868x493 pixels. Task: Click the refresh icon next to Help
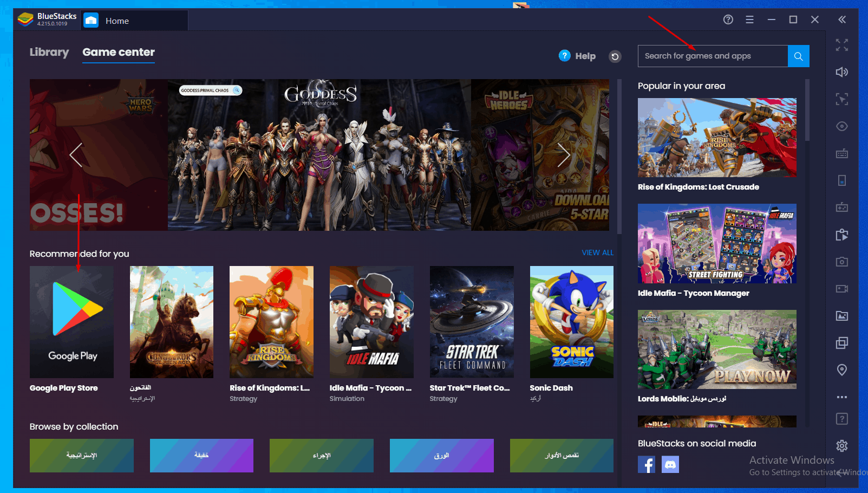(x=615, y=56)
